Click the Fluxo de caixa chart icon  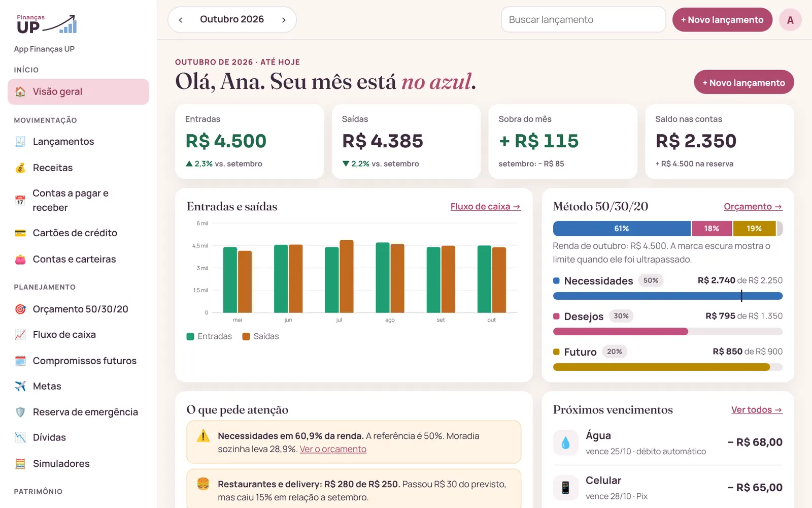(x=20, y=335)
